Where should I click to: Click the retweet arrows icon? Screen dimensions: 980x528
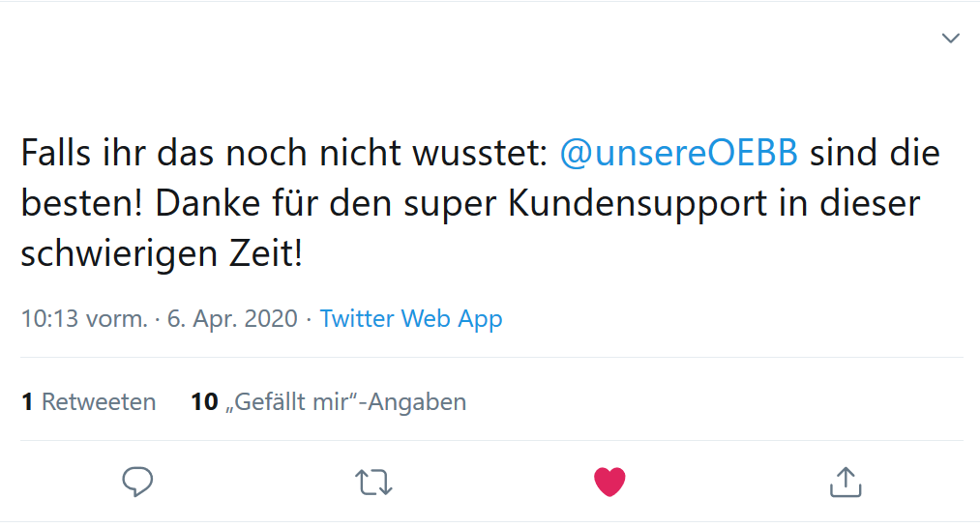[373, 481]
